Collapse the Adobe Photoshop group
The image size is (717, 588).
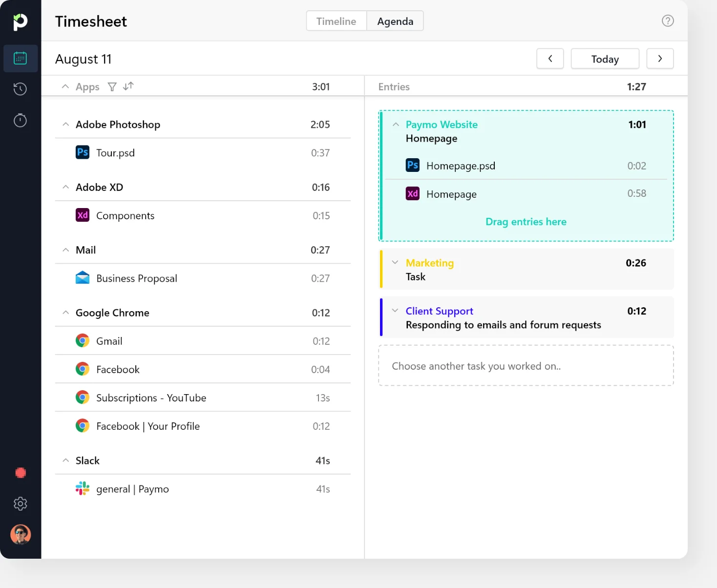tap(65, 125)
